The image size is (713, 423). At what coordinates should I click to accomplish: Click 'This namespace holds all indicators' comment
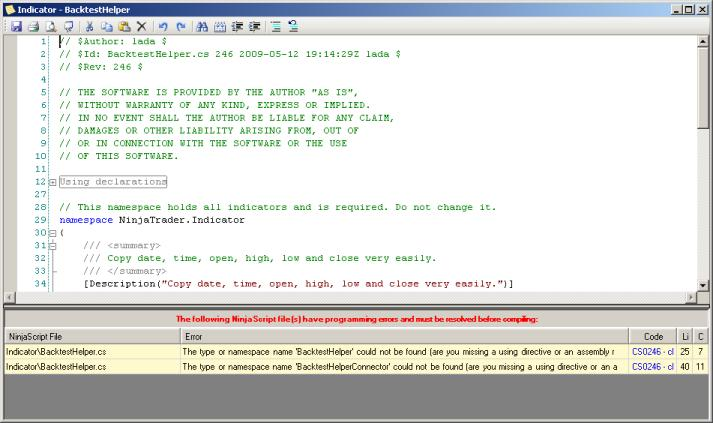tap(277, 207)
